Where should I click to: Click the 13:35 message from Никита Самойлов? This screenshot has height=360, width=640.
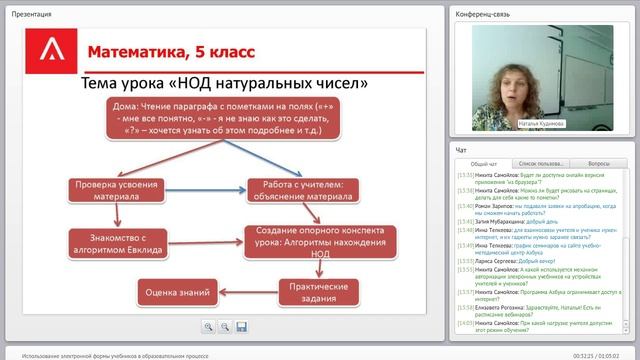pyautogui.click(x=531, y=178)
